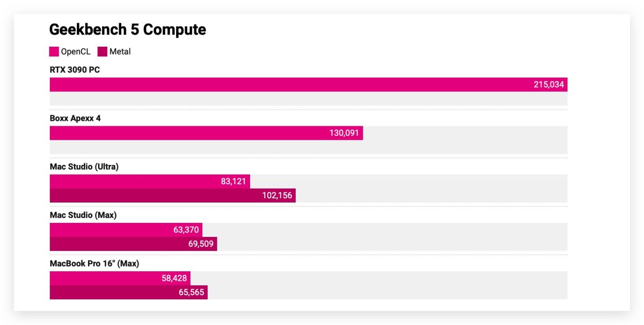
Task: Click the Boxx Apexx 4 row label
Action: [75, 118]
